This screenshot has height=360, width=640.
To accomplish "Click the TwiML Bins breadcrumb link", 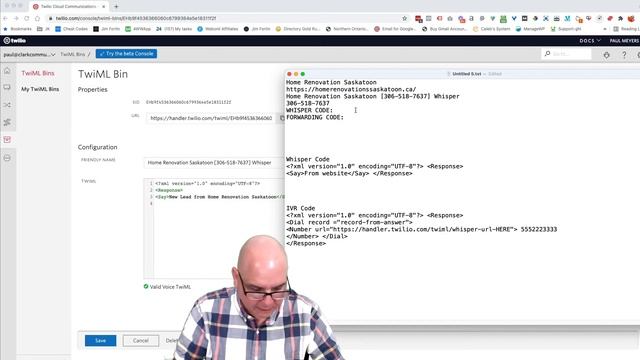I will click(73, 54).
